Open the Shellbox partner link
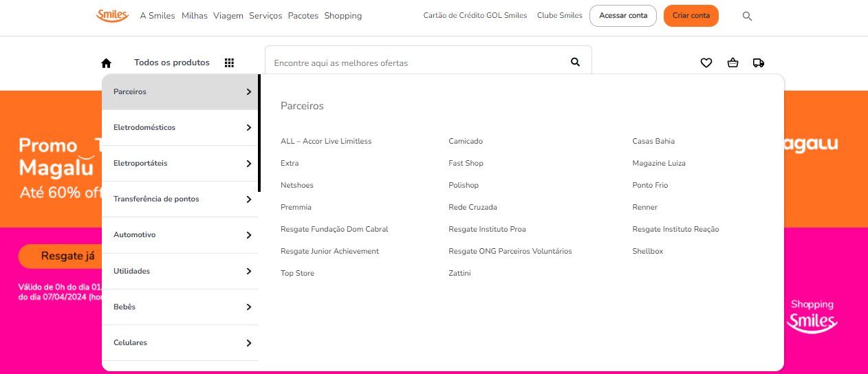 [x=647, y=251]
